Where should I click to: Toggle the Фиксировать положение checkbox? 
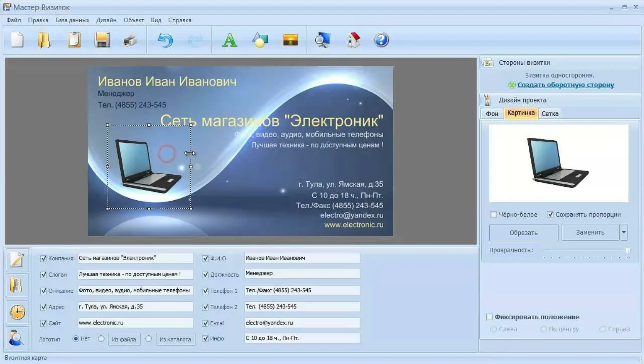click(x=489, y=317)
